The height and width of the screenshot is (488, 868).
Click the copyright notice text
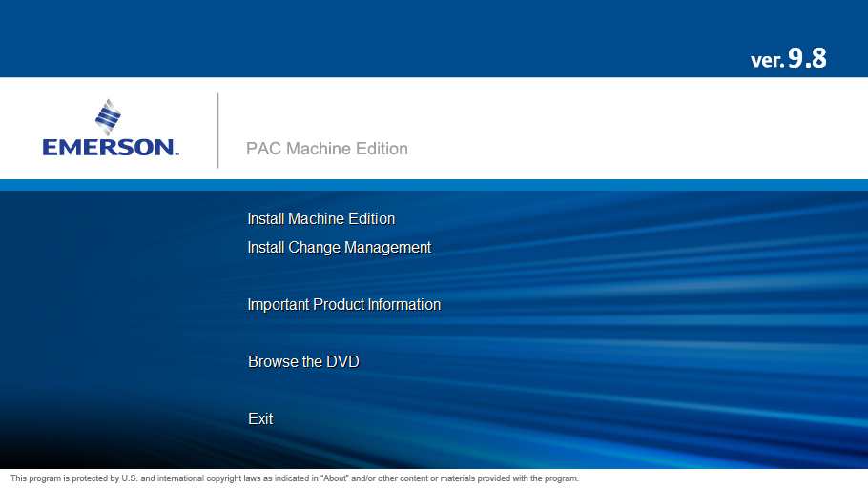coord(295,478)
